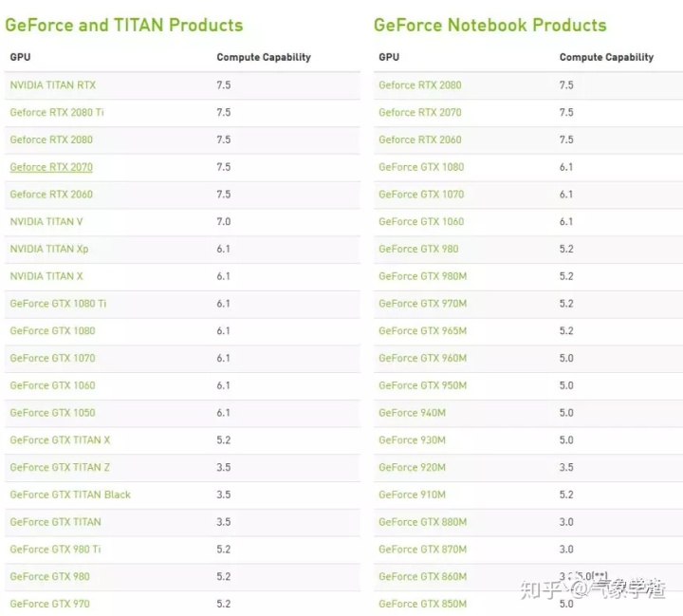This screenshot has height=616, width=683.
Task: Open the NVIDIA TITAN V link
Action: (46, 221)
